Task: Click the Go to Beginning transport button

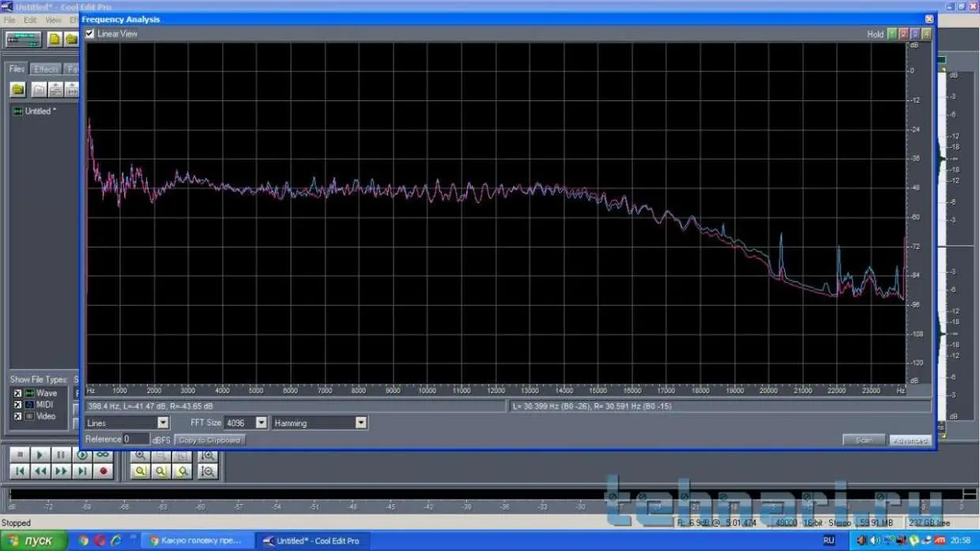Action: (x=20, y=471)
